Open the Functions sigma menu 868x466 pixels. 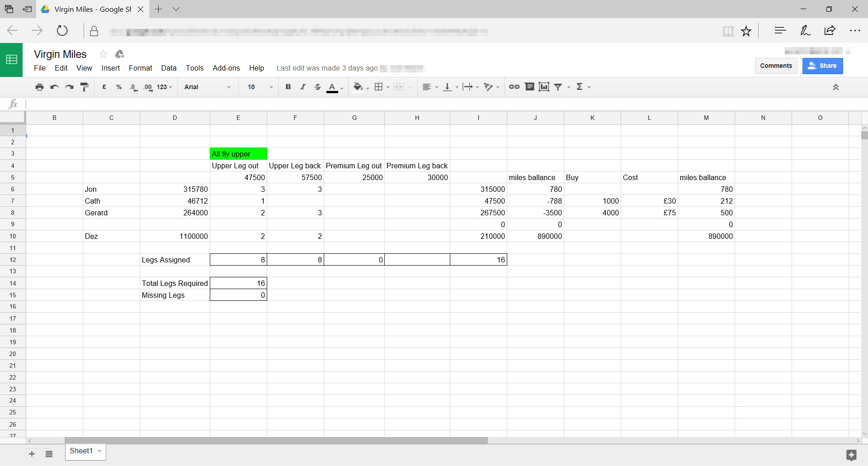pyautogui.click(x=583, y=87)
